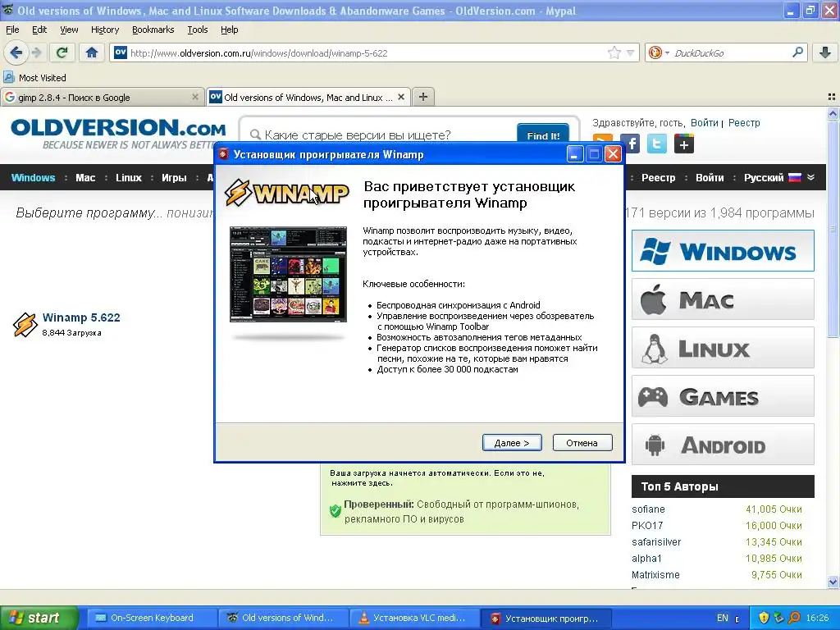
Task: Click Отмена to cancel Winamp installer
Action: 582,442
